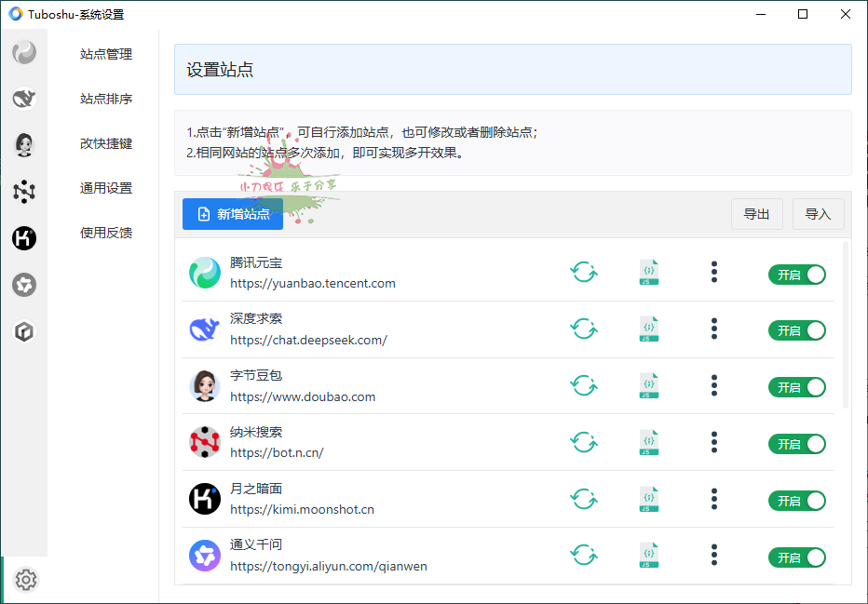Open the JS script icon for 深度求索
This screenshot has width=868, height=604.
pyautogui.click(x=648, y=329)
